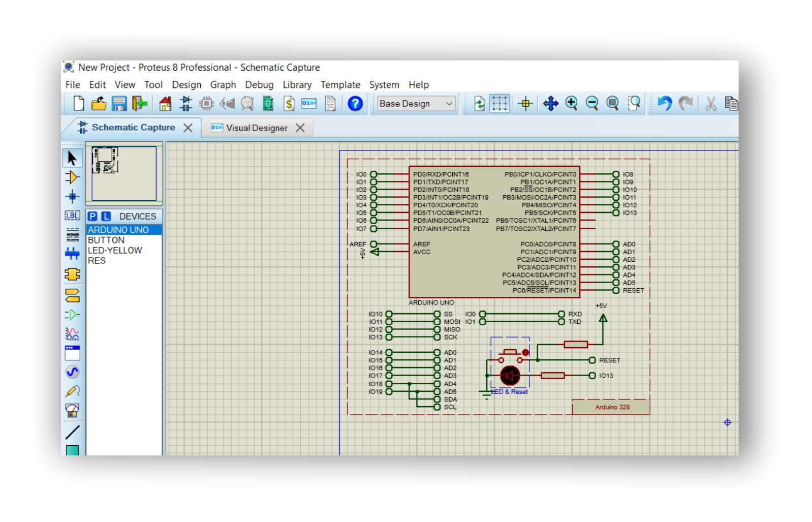Image resolution: width=812 pixels, height=522 pixels.
Task: Select 2D Graphics Box tool
Action: click(72, 450)
